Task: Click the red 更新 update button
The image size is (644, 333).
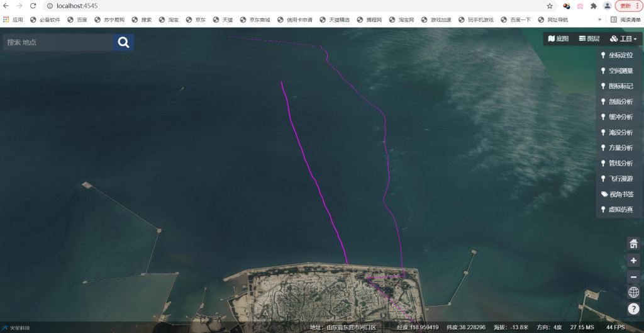Action: click(x=628, y=6)
